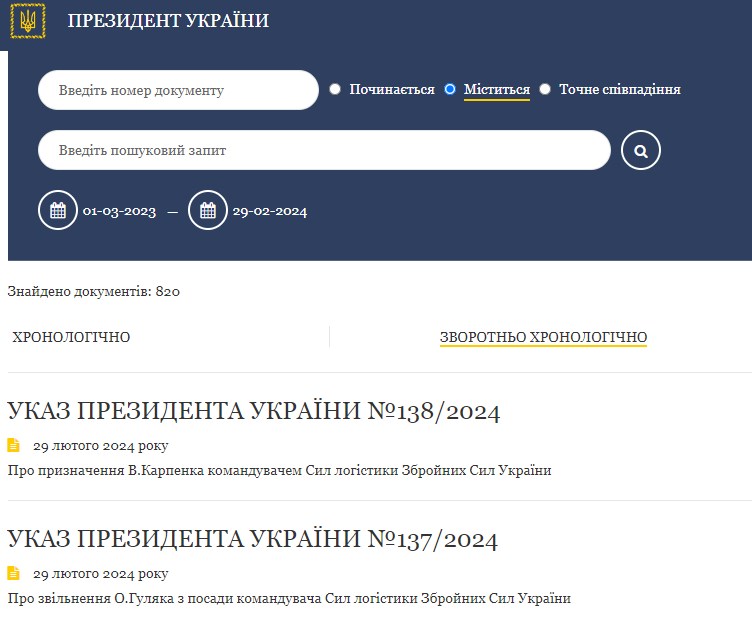Viewport: 752px width, 628px height.
Task: Click the end date text '29-02-2024'
Action: tap(270, 211)
